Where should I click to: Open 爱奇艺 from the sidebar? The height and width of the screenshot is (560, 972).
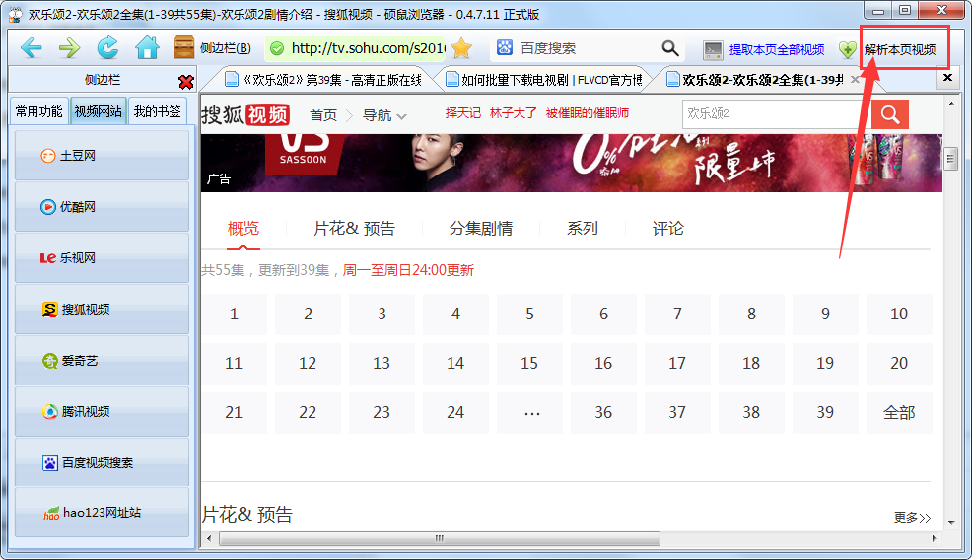click(102, 360)
